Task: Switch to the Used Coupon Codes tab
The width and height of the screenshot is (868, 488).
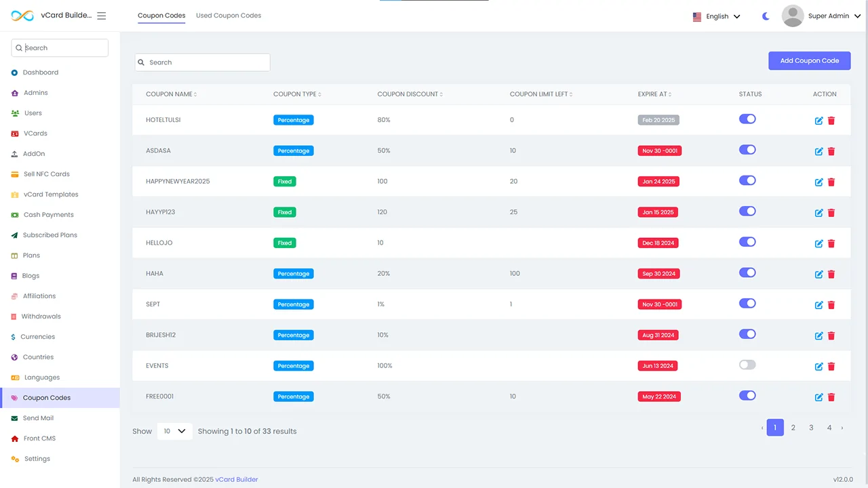Action: [x=229, y=16]
